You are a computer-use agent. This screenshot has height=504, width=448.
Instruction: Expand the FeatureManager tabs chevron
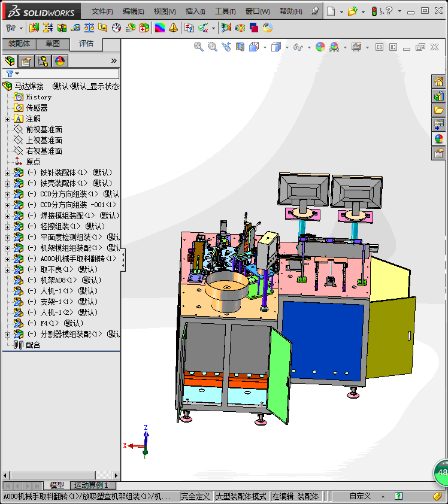(114, 60)
